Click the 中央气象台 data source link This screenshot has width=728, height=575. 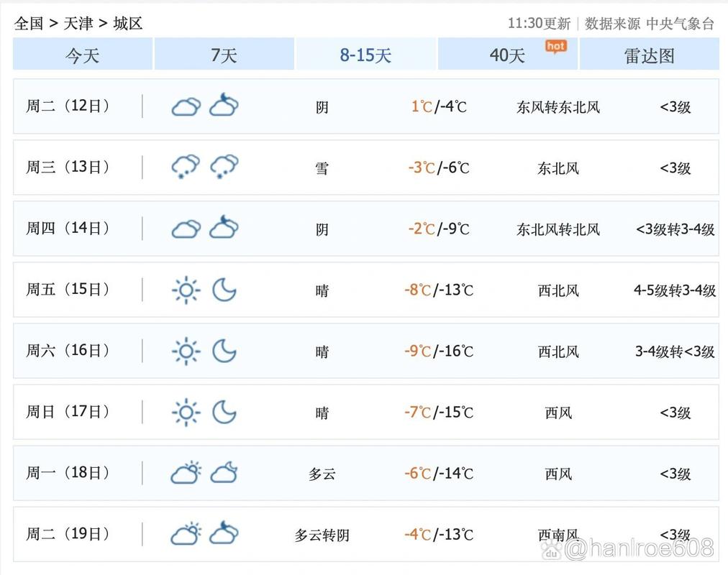coord(679,23)
